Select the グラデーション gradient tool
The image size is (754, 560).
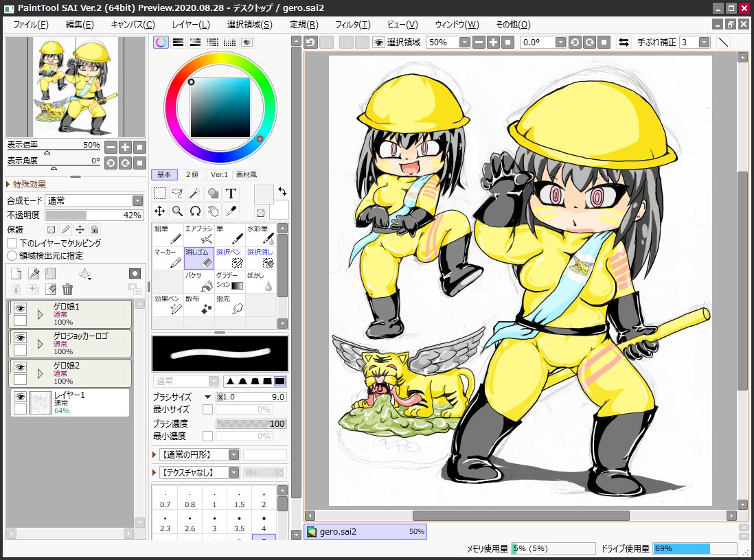pos(230,281)
